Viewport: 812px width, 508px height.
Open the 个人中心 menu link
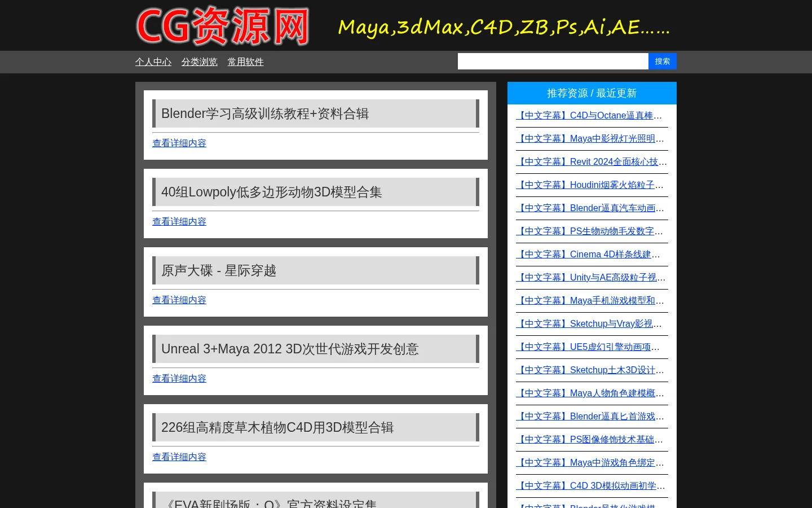click(153, 62)
